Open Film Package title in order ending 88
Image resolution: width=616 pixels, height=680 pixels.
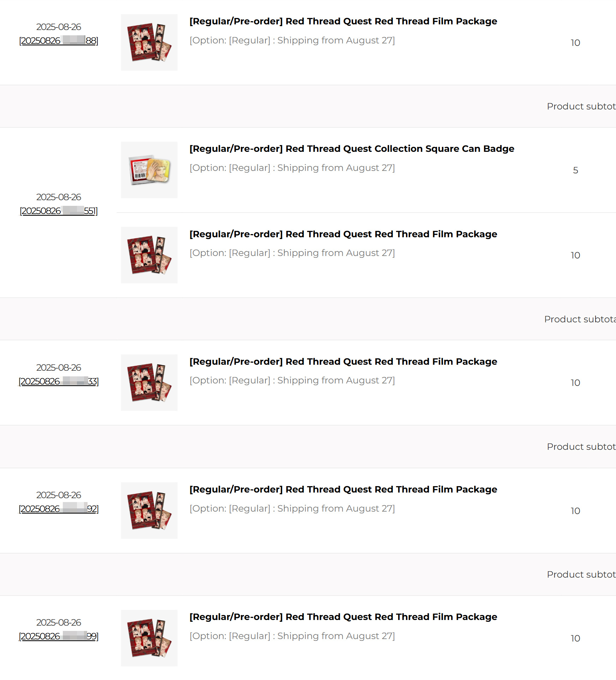343,21
